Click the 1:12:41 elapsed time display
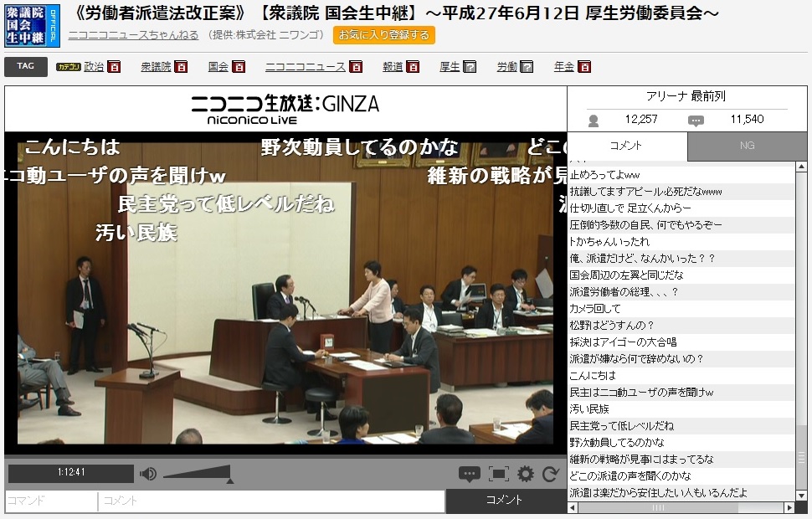The width and height of the screenshot is (812, 519). point(71,473)
